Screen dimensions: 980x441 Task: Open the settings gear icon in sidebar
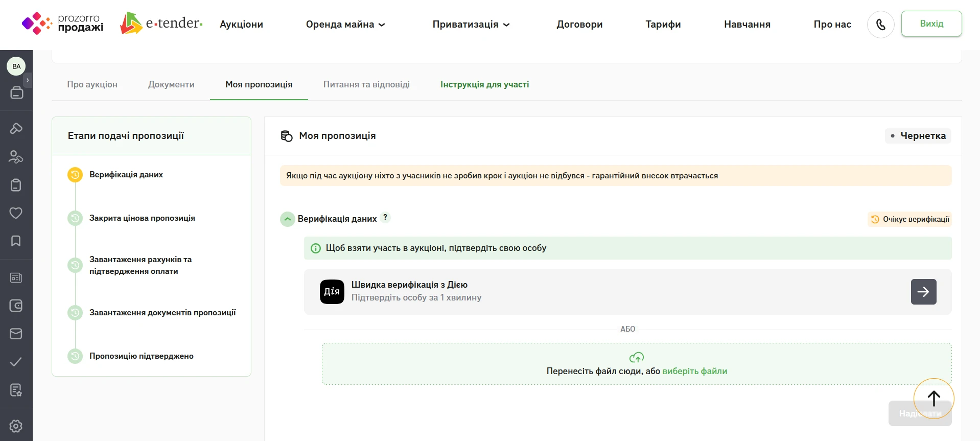click(16, 426)
